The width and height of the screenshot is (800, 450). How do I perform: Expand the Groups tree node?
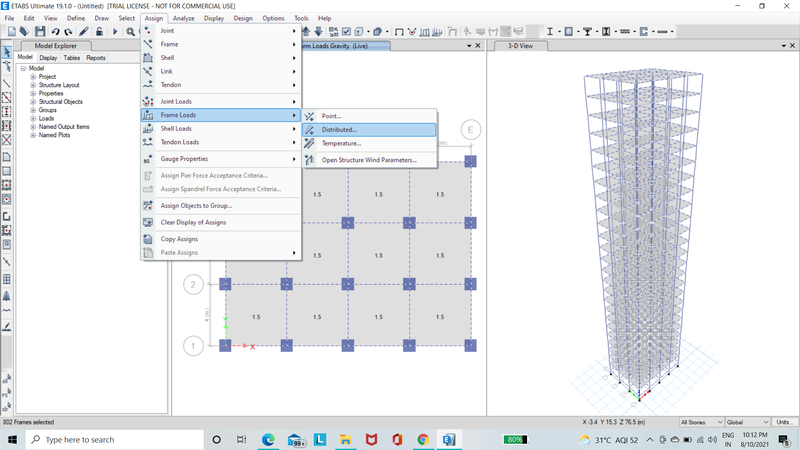click(x=33, y=110)
